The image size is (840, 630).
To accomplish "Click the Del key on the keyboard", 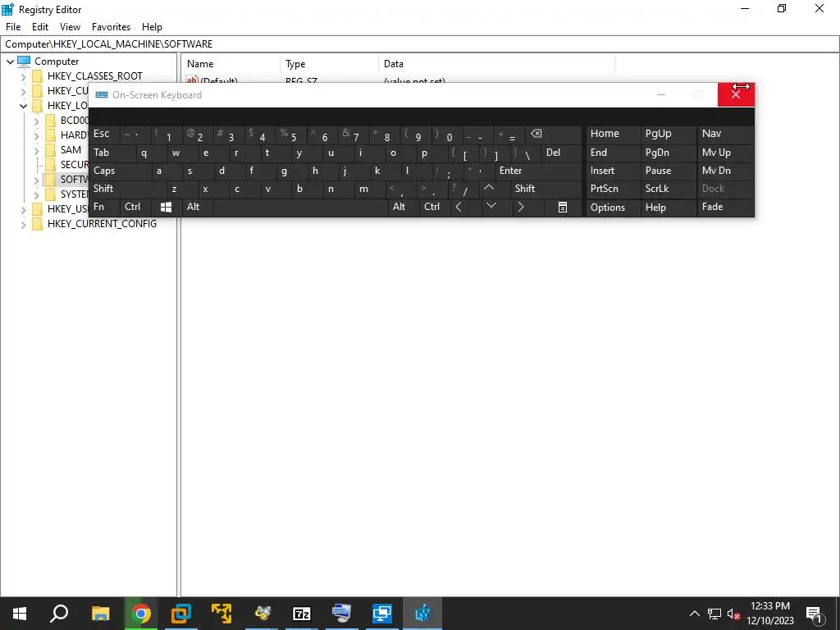I will 561,153.
